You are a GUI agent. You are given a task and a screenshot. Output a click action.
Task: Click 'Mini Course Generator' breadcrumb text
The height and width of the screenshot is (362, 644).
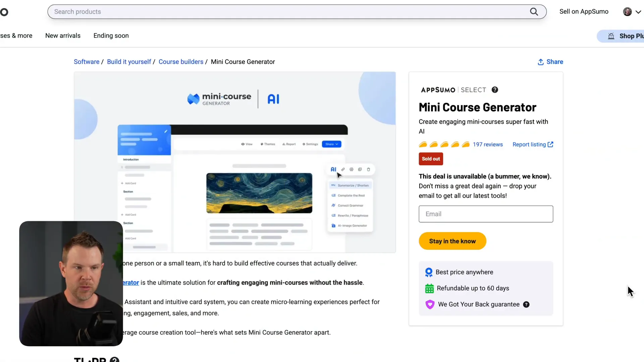(x=243, y=62)
